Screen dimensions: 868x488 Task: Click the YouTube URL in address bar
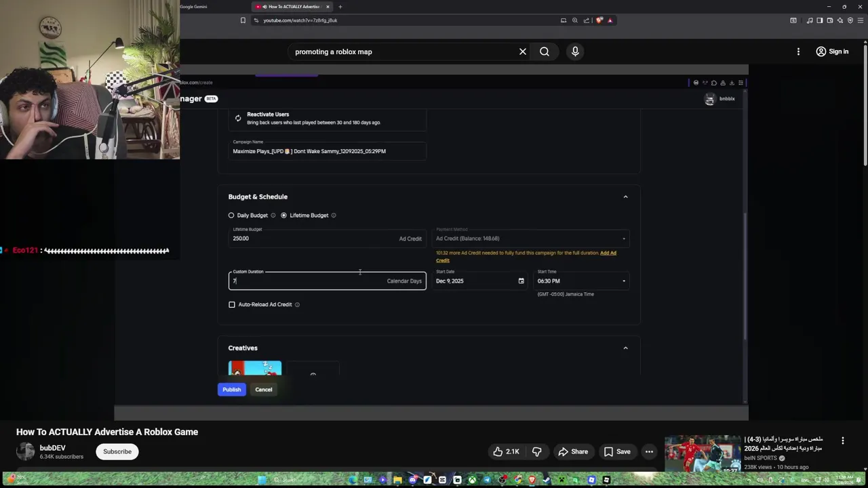click(300, 20)
